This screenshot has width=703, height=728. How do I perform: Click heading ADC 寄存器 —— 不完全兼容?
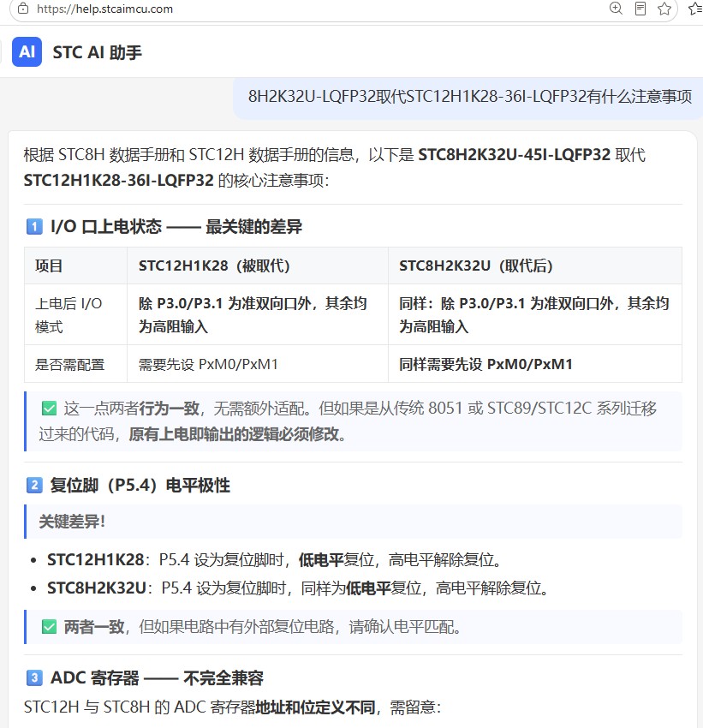pyautogui.click(x=157, y=677)
